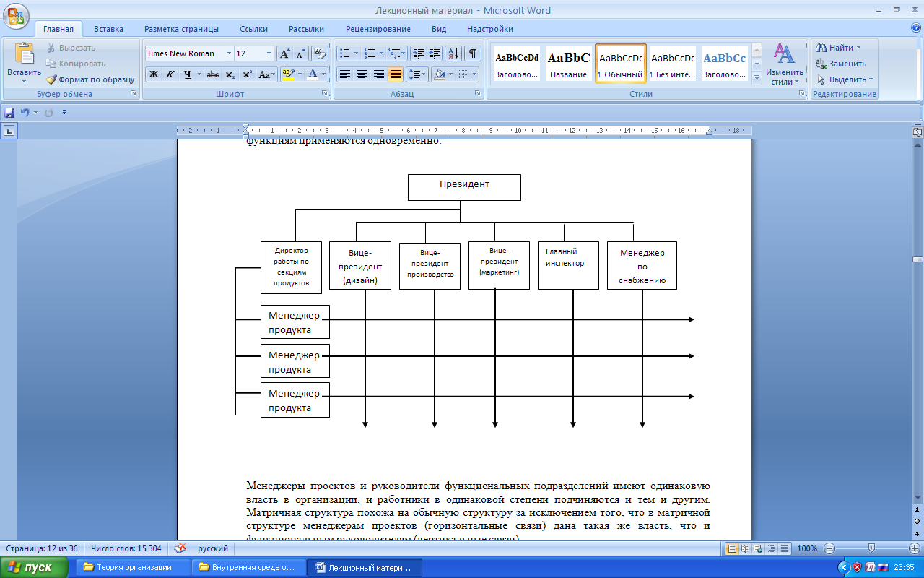The height and width of the screenshot is (578, 924).
Task: Open Select (Выделить) dropdown
Action: coord(845,79)
